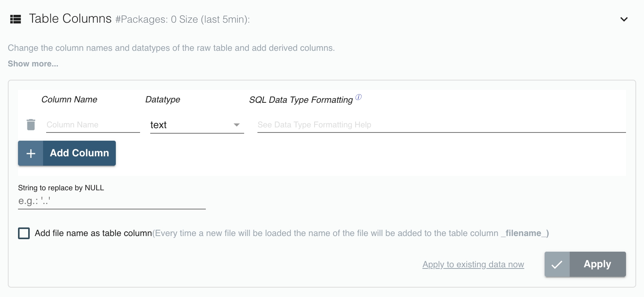Expand the Show more... description

[33, 64]
